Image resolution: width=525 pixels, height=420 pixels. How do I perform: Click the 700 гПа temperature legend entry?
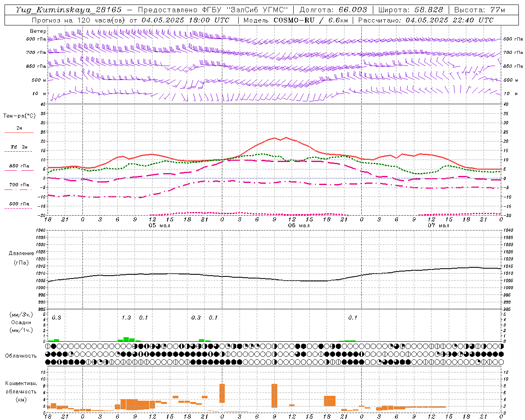coord(19,185)
